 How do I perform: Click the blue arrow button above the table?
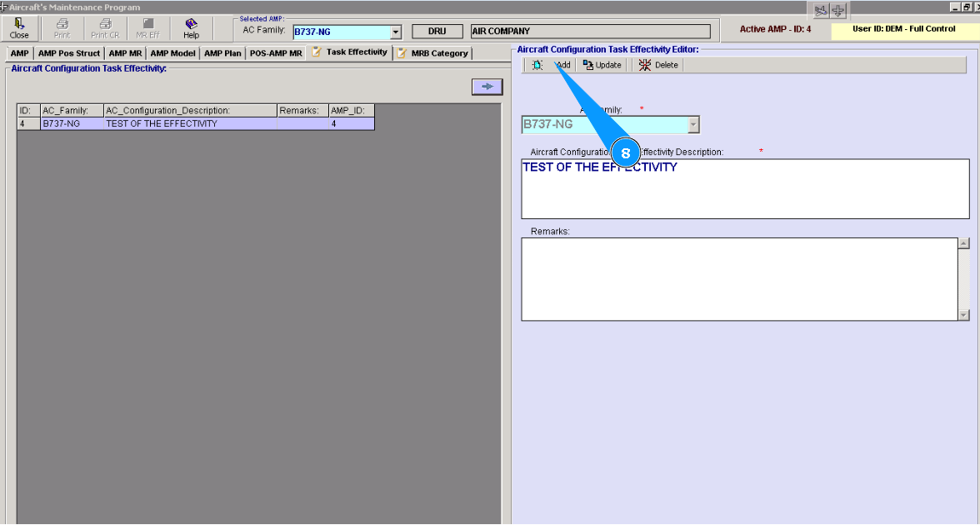click(x=487, y=87)
